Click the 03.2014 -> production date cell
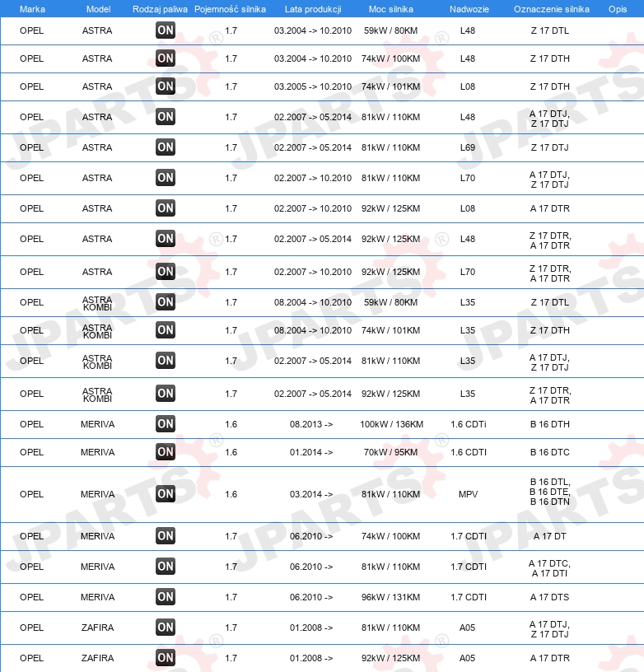Viewport: 644px width, 672px height. pos(311,494)
